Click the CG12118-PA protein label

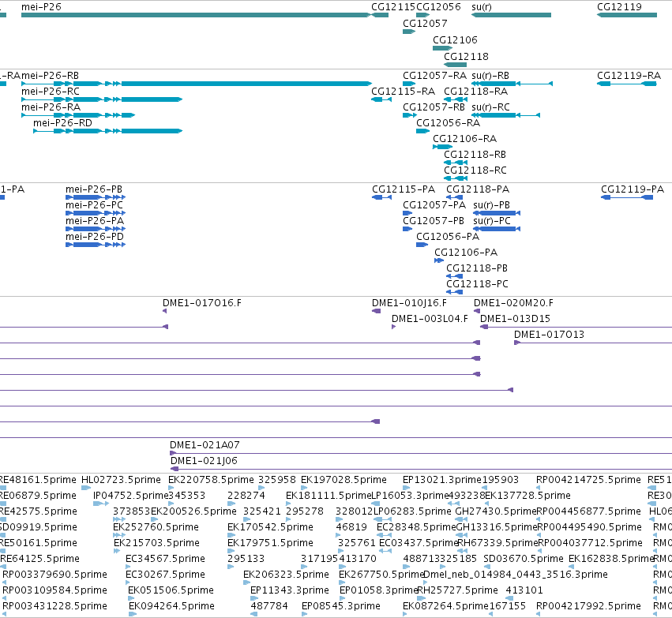(x=478, y=189)
